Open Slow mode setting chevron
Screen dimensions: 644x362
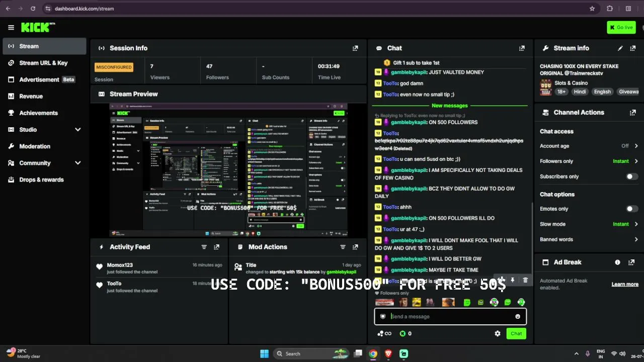click(x=636, y=224)
